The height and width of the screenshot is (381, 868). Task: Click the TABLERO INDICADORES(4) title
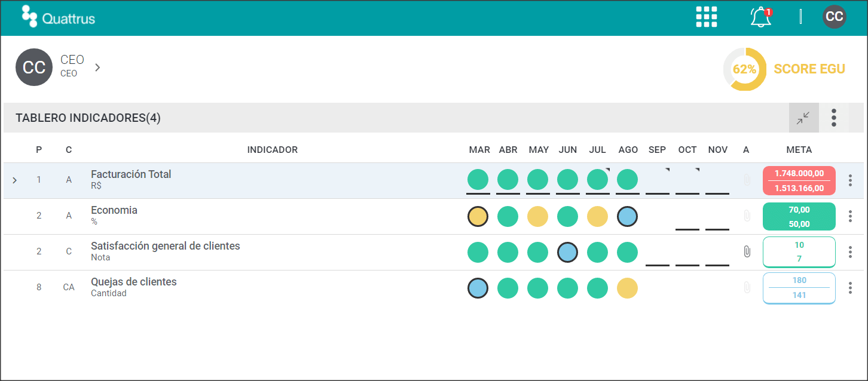click(88, 118)
